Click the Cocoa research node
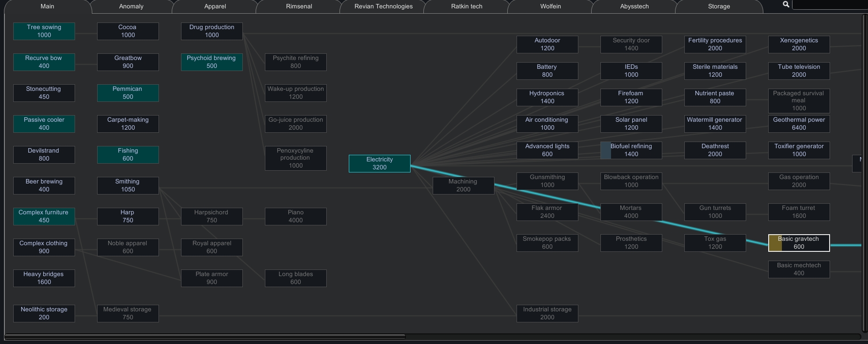This screenshot has height=344, width=868. click(x=128, y=31)
